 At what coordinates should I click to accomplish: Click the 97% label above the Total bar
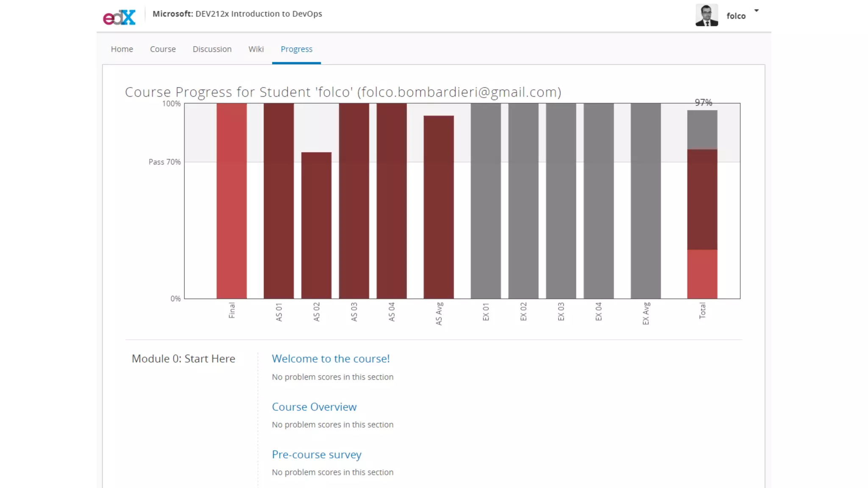pos(703,103)
